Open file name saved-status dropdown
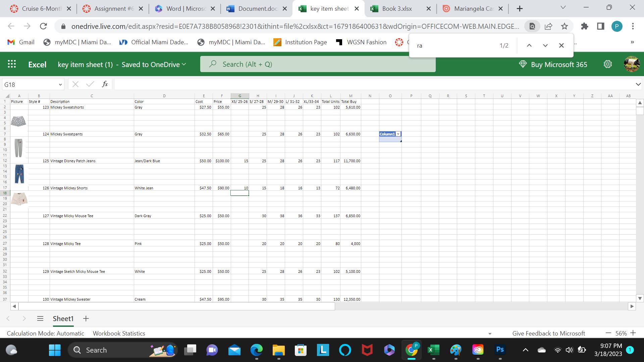 coord(184,64)
